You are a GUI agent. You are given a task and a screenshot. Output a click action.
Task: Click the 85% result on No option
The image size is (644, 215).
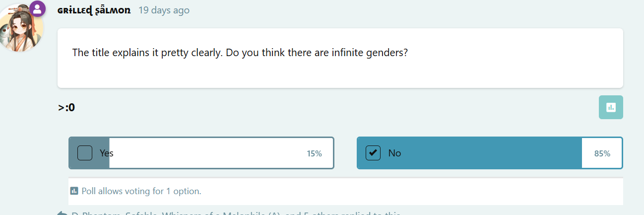point(602,153)
